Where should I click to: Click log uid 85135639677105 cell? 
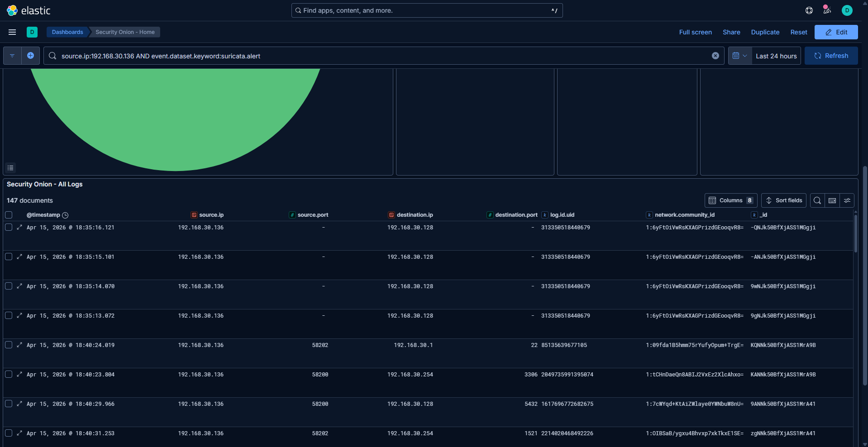(x=564, y=345)
